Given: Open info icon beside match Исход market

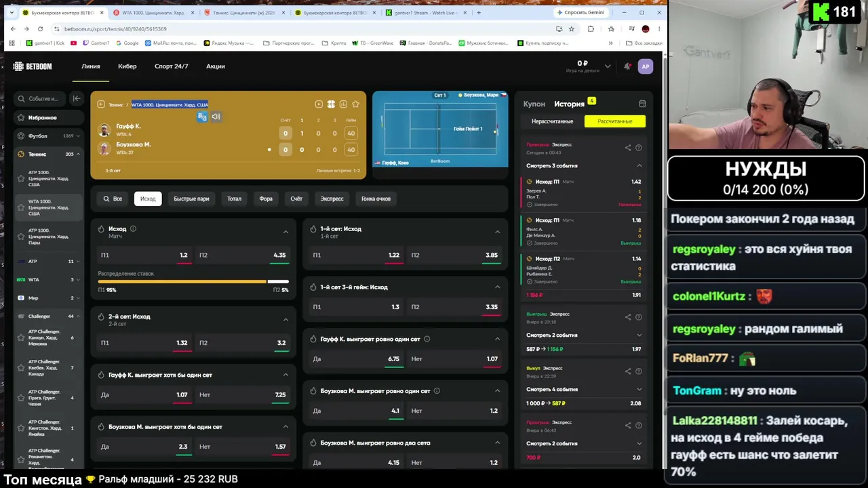Looking at the screenshot, I should (133, 228).
